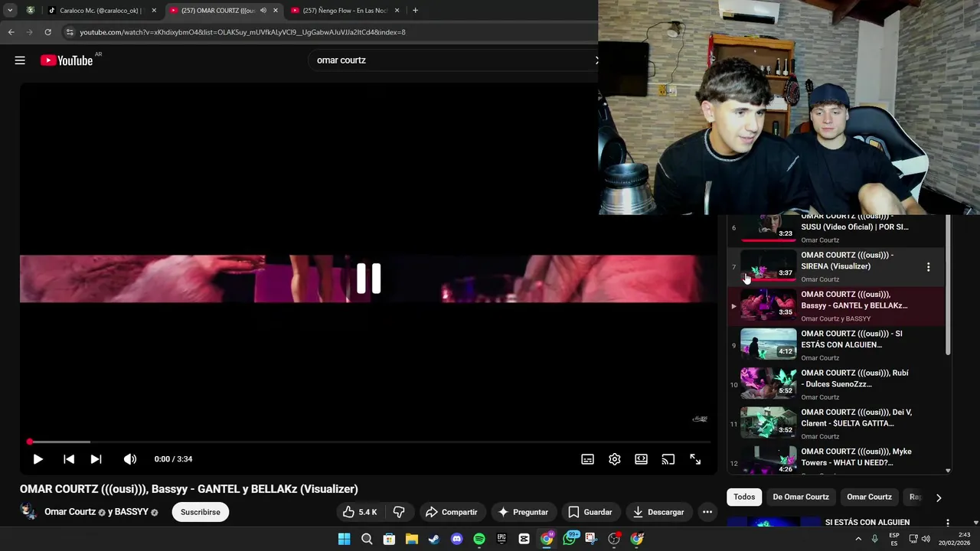Image resolution: width=980 pixels, height=551 pixels.
Task: Play Dei V, Clarent - SUELTA GATITA item
Action: 836,424
